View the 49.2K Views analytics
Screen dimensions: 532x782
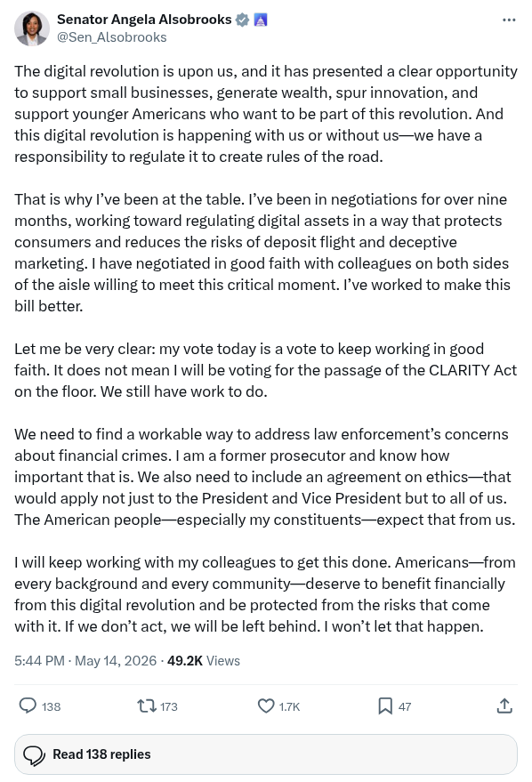coord(204,661)
